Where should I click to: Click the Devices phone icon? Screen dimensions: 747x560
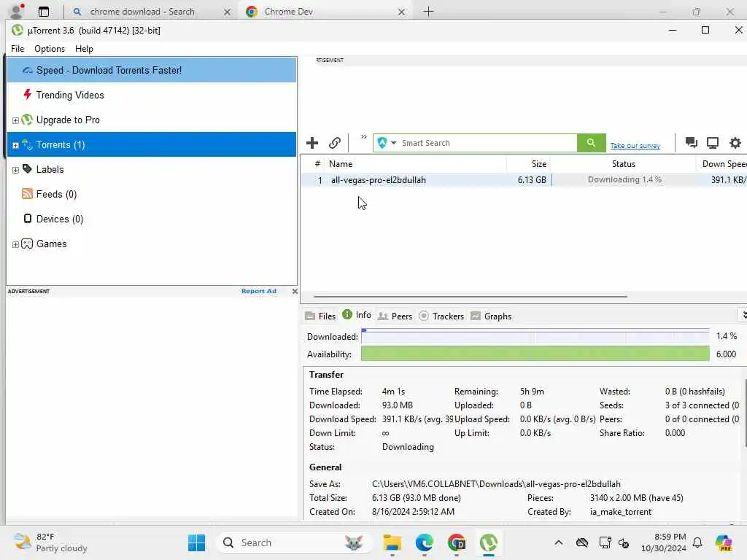tap(28, 219)
